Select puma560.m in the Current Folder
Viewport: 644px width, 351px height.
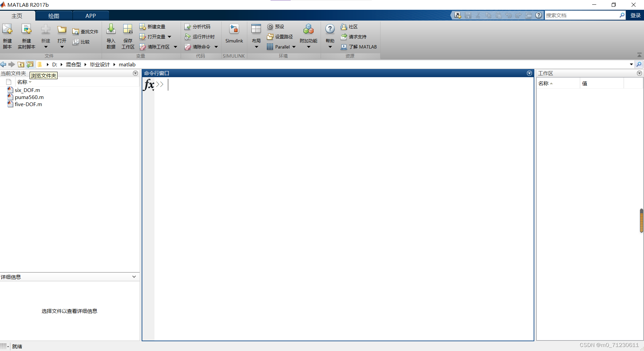click(29, 97)
